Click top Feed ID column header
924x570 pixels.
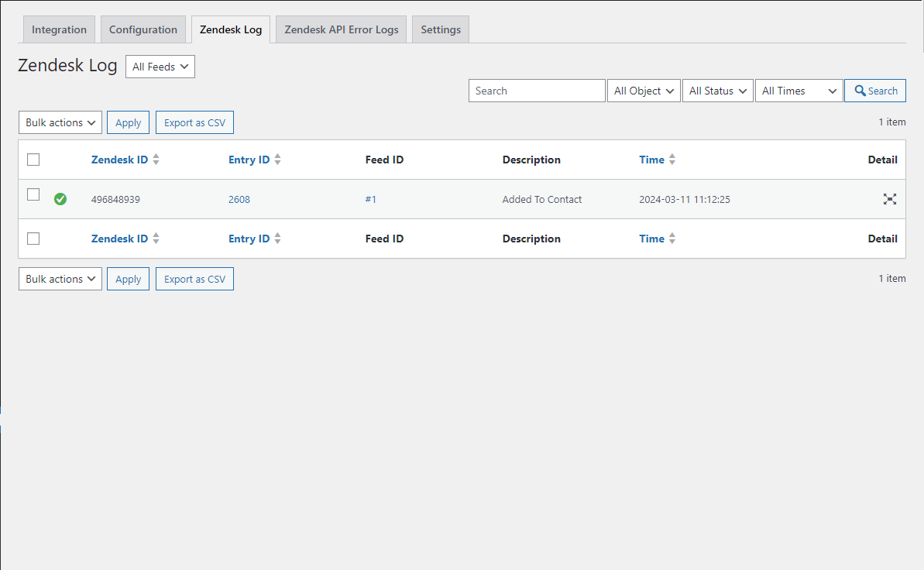[x=384, y=160]
